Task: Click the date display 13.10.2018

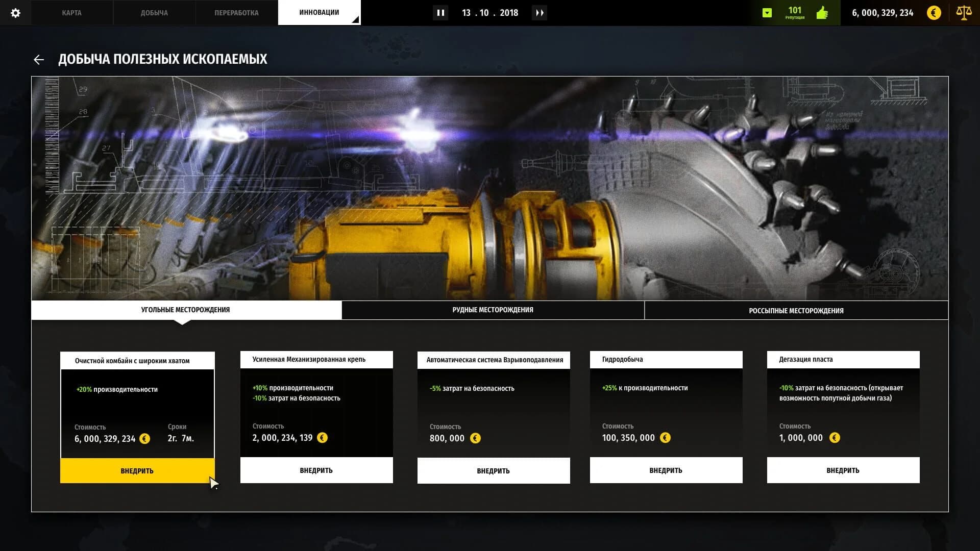Action: coord(490,13)
